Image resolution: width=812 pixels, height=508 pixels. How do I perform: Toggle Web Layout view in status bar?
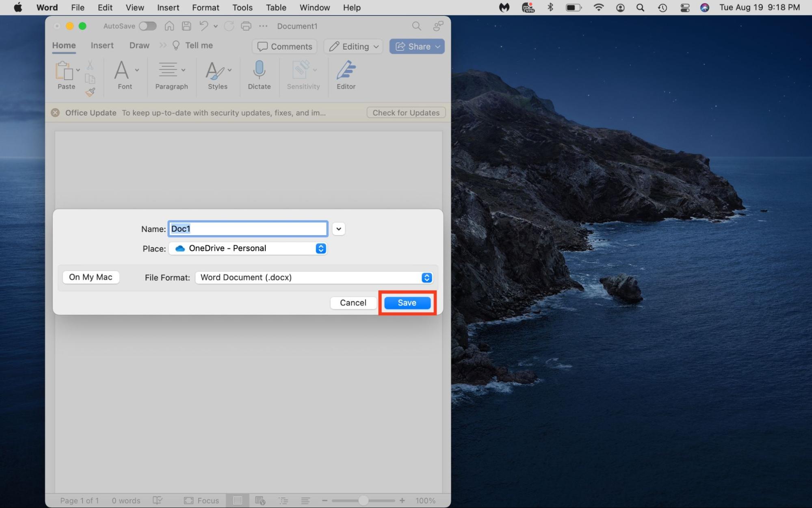(260, 500)
